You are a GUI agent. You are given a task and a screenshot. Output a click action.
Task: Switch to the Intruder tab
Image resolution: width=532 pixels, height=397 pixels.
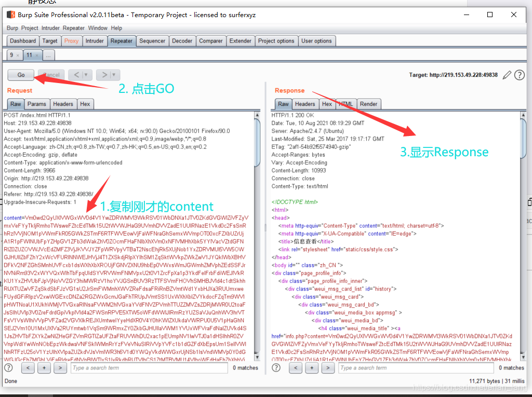pos(95,41)
